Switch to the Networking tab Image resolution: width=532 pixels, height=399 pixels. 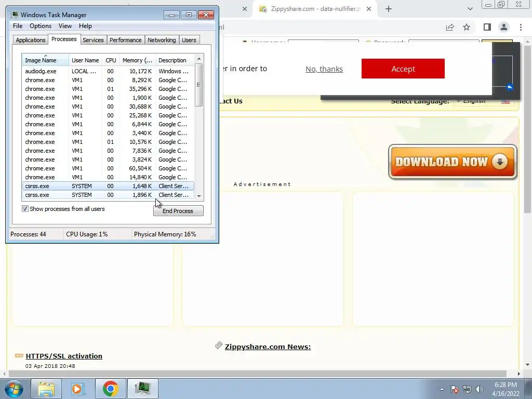coord(162,40)
